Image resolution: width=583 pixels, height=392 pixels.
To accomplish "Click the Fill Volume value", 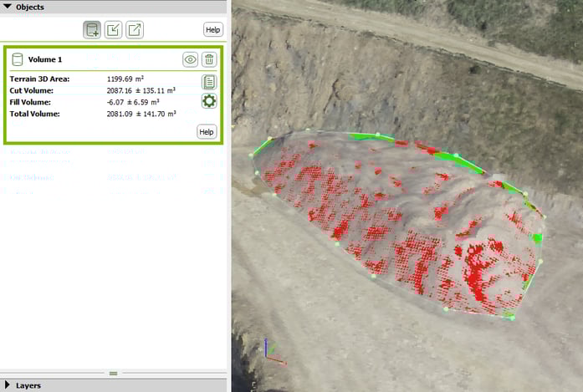I will [133, 102].
